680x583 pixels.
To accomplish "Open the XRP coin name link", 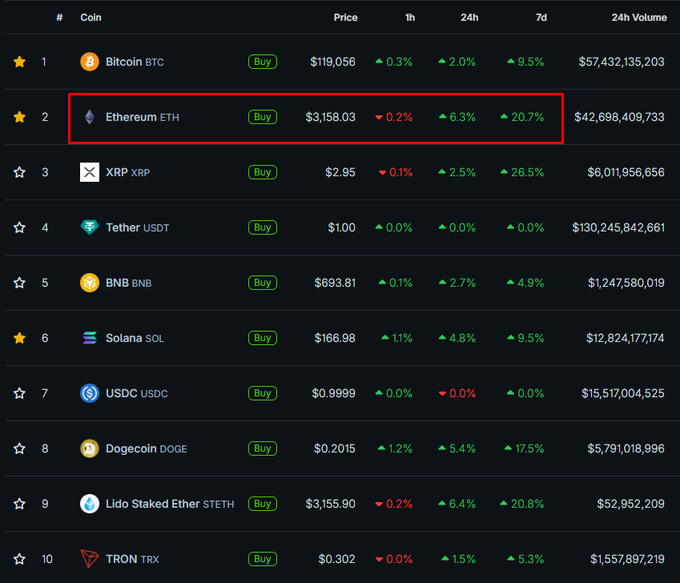I will [128, 172].
